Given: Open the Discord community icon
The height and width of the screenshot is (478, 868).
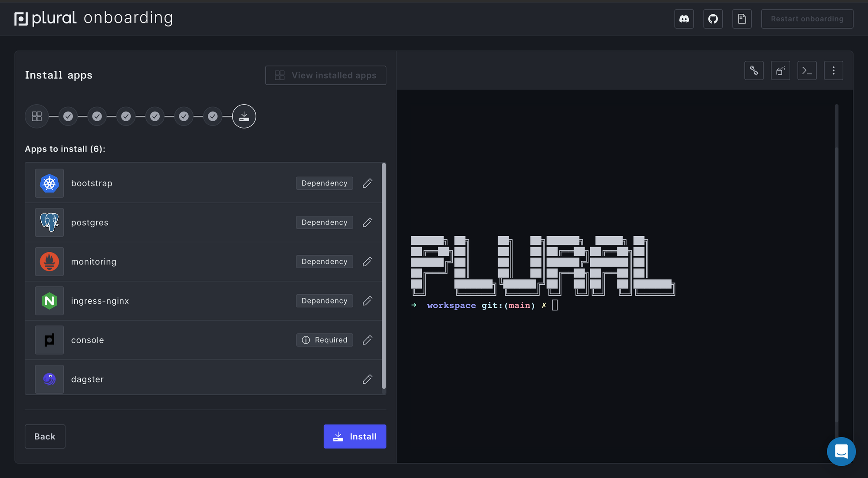Looking at the screenshot, I should point(684,19).
